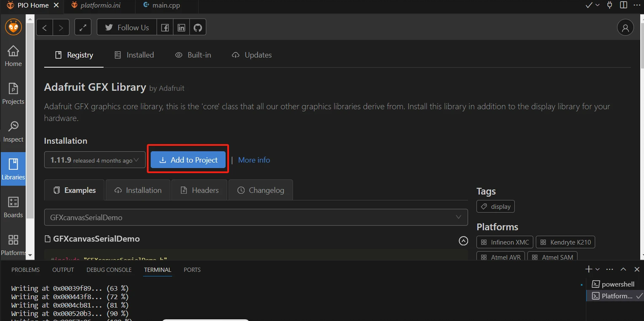This screenshot has height=321, width=644.
Task: Click the new terminal plus icon
Action: 588,269
